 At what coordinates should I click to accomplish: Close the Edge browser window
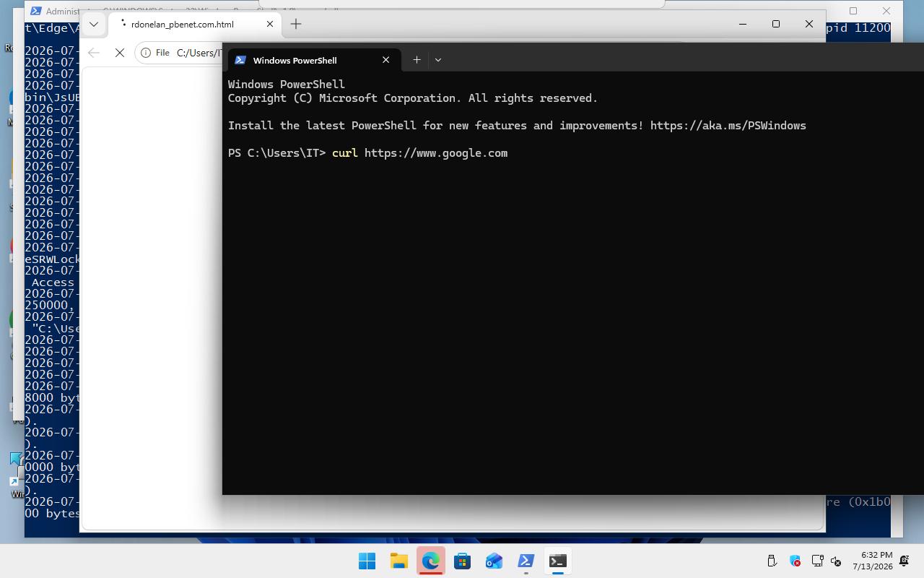coord(809,24)
